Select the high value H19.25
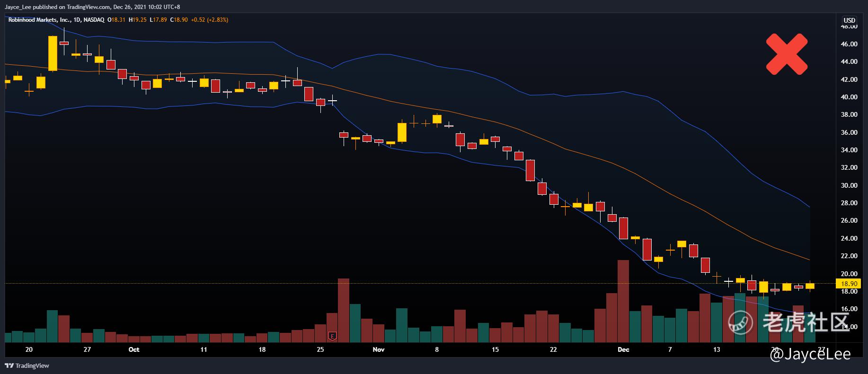868x374 pixels. (138, 20)
